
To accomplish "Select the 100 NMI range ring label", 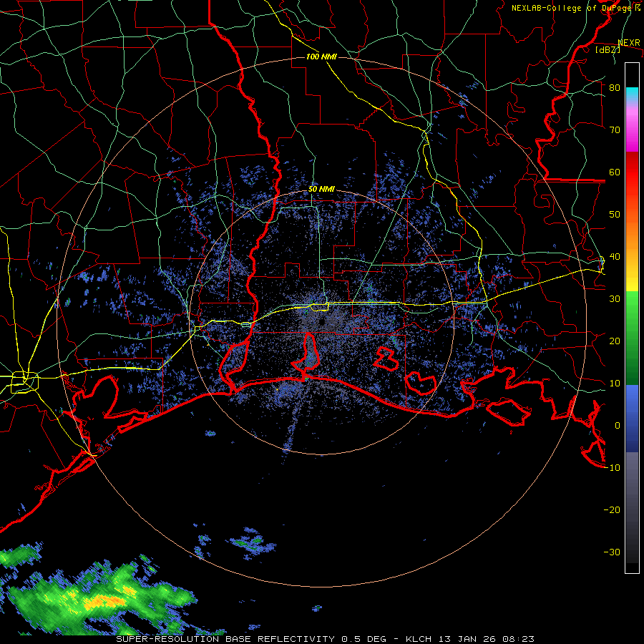I will 321,57.
